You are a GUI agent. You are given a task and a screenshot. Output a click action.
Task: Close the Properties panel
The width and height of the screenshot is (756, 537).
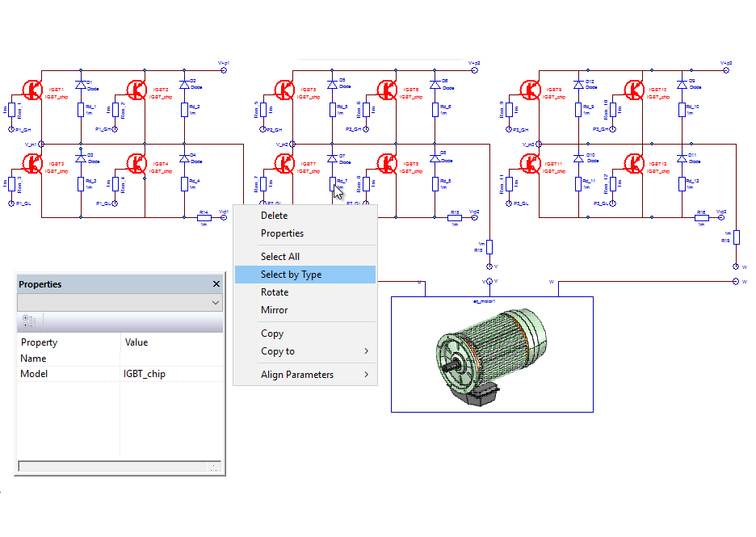click(x=216, y=284)
